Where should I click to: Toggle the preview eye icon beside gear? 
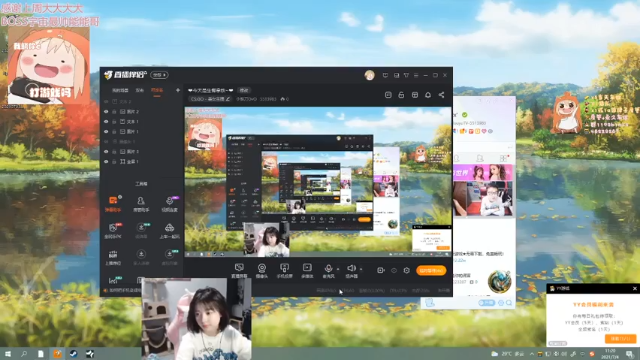click(x=394, y=270)
